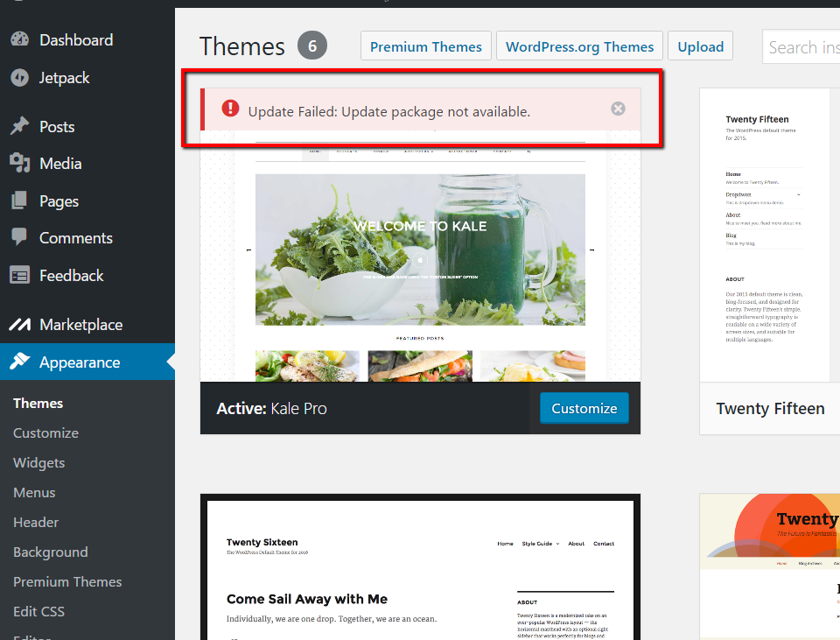Image resolution: width=840 pixels, height=640 pixels.
Task: Go to Widgets submenu
Action: pyautogui.click(x=38, y=462)
